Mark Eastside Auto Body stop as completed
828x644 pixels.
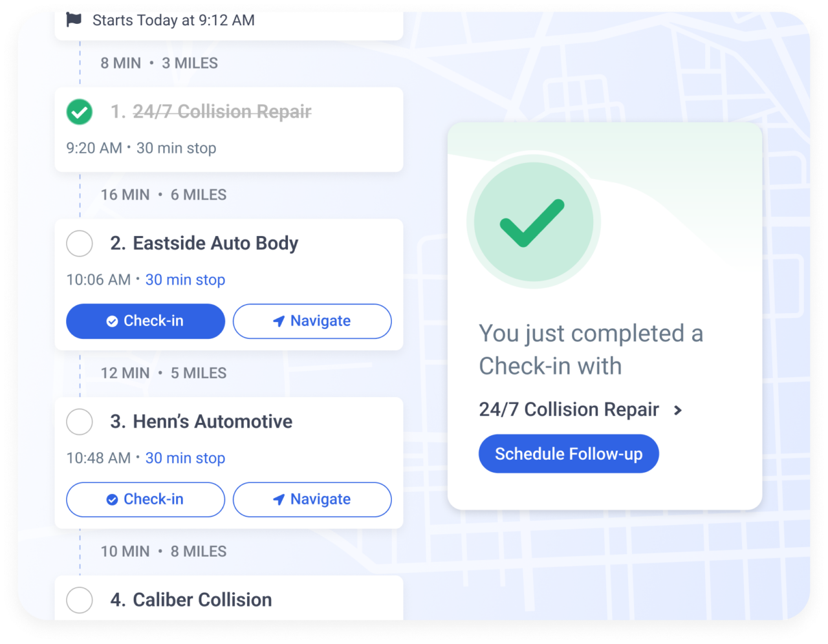pos(79,243)
